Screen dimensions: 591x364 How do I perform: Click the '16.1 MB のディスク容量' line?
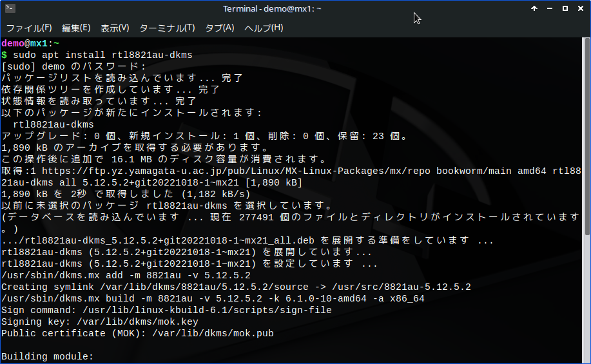tap(164, 159)
